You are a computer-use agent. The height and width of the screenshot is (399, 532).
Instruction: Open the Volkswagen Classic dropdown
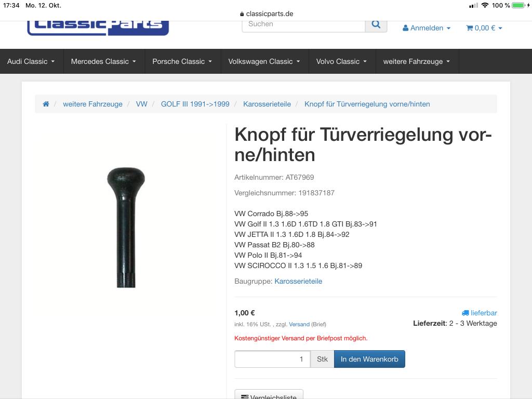264,61
